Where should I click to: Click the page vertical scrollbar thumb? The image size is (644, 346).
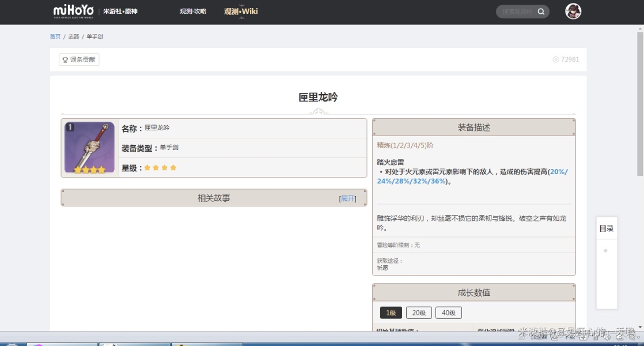[x=640, y=104]
